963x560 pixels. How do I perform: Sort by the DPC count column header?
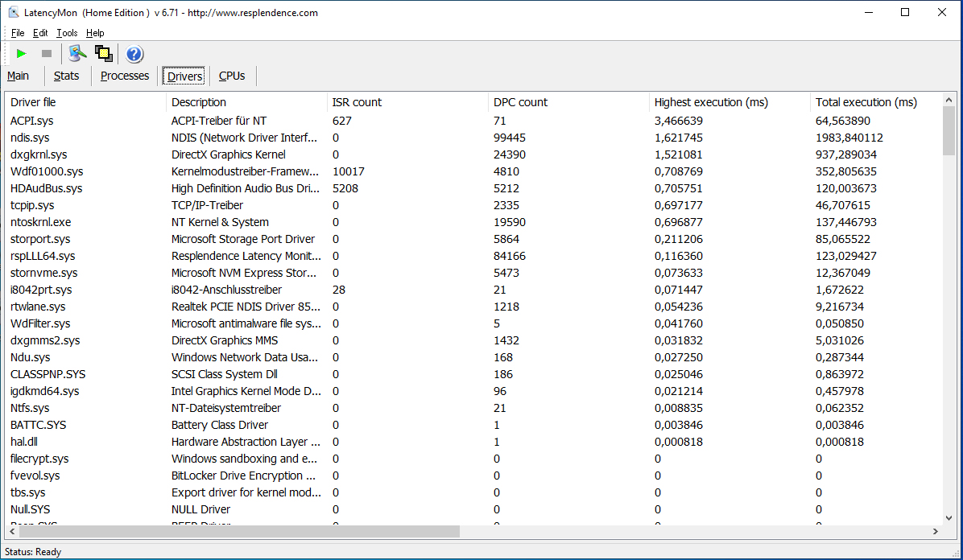568,102
